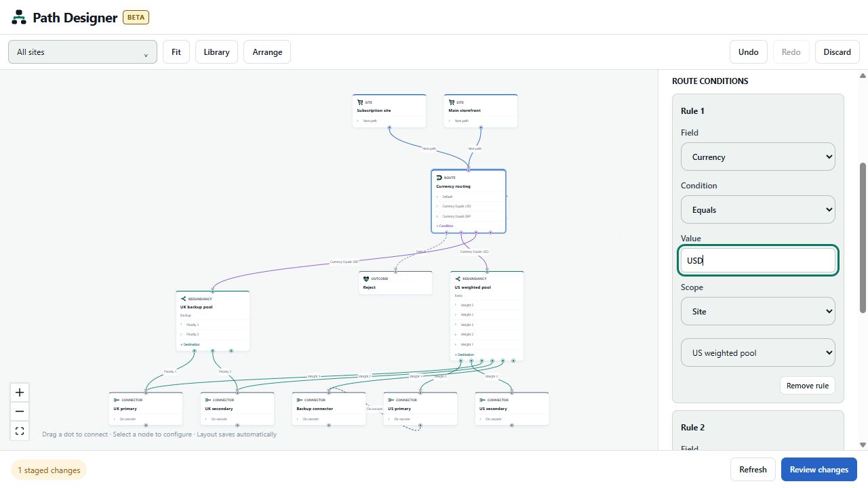Open the All sites dropdown

point(83,52)
